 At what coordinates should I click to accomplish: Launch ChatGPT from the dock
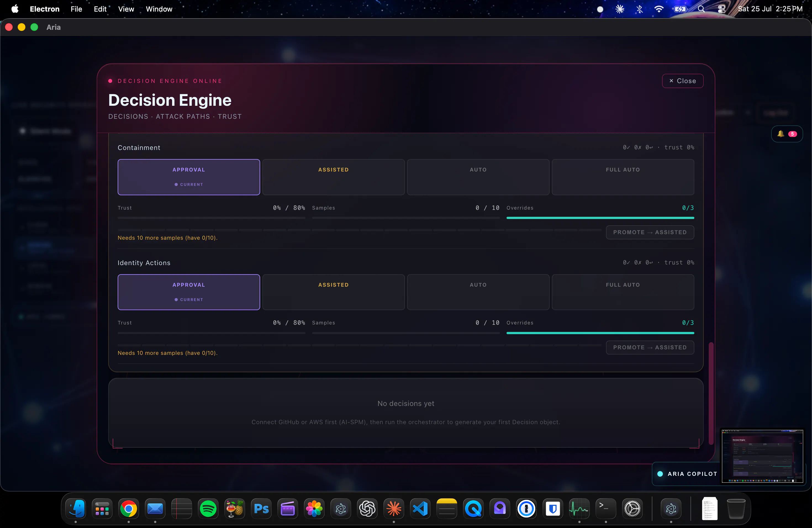(367, 509)
